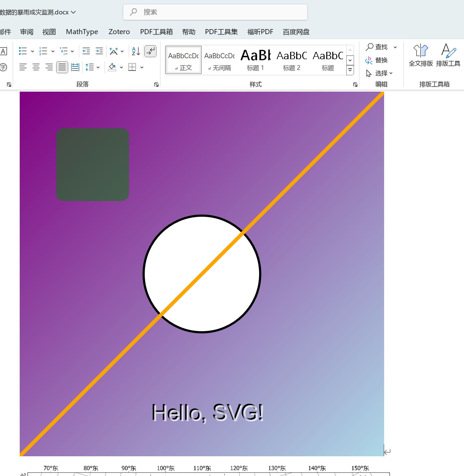Screen dimensions: 464x476
Task: Toggle justify alignment button
Action: point(62,67)
